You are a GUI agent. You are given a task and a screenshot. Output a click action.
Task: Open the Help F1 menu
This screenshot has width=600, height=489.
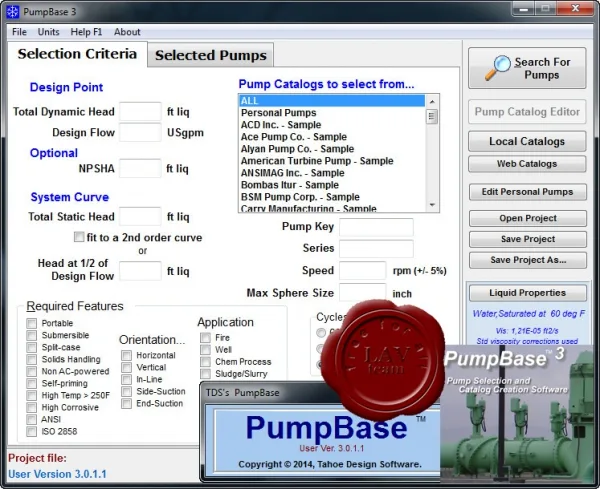(86, 32)
